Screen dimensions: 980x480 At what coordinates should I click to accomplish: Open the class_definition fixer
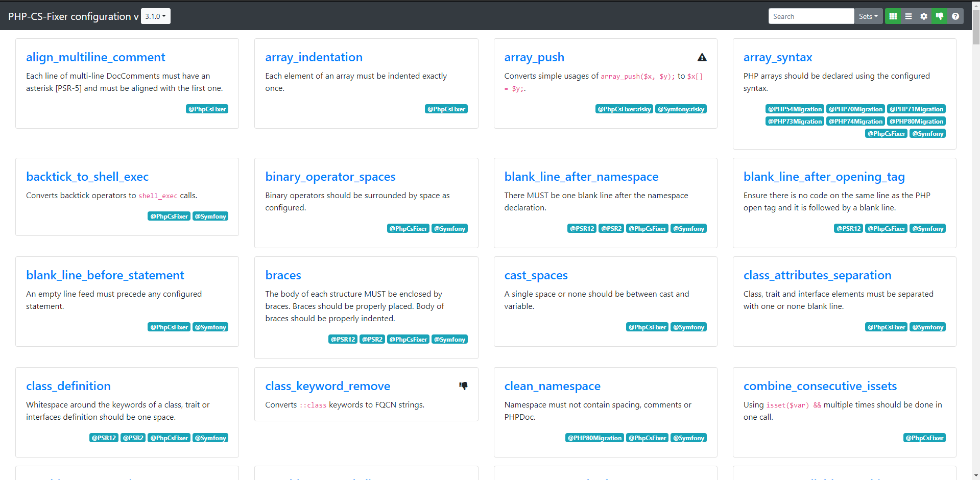click(x=68, y=386)
